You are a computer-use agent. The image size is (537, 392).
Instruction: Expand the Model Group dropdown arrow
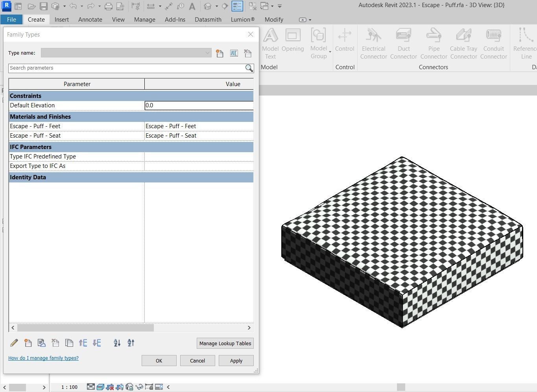click(330, 52)
